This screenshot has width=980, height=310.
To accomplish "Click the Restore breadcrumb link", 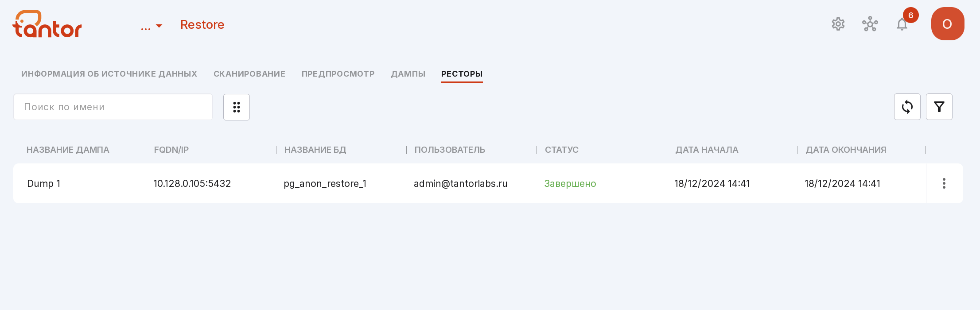I will (x=202, y=24).
